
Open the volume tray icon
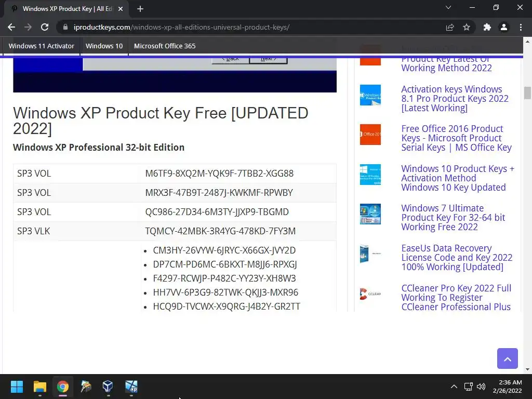pos(481,387)
